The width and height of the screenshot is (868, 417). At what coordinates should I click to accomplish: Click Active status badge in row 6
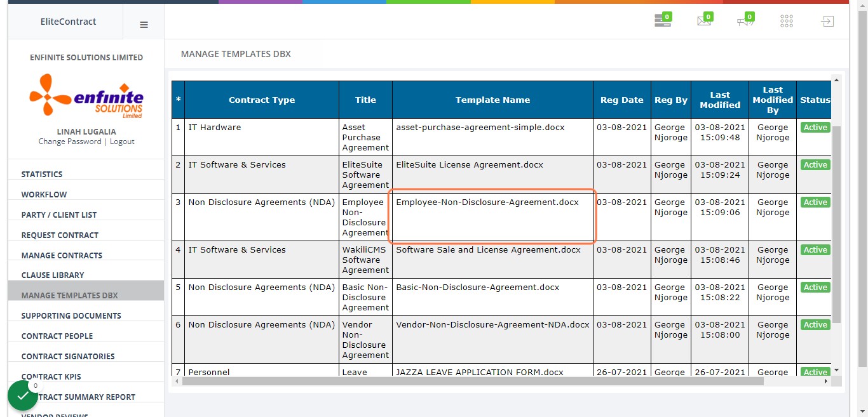click(x=815, y=325)
